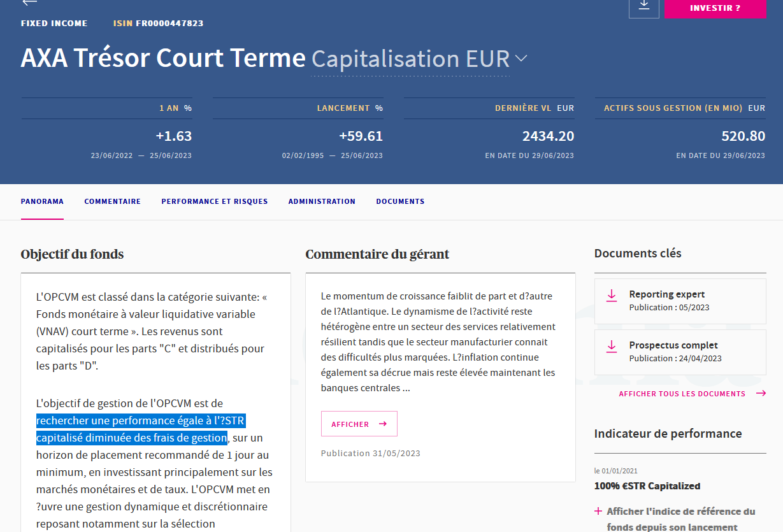Click the pink INVESTIR ? button
Screen dimensions: 783x532
pyautogui.click(x=715, y=8)
